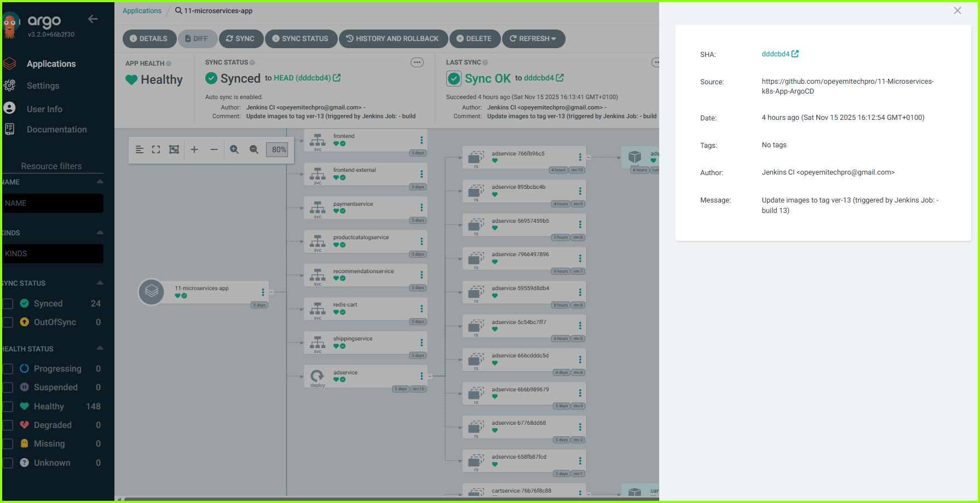Viewport: 980px width, 503px height.
Task: Collapse the Argo CD sidebar with the arrow
Action: (x=93, y=19)
